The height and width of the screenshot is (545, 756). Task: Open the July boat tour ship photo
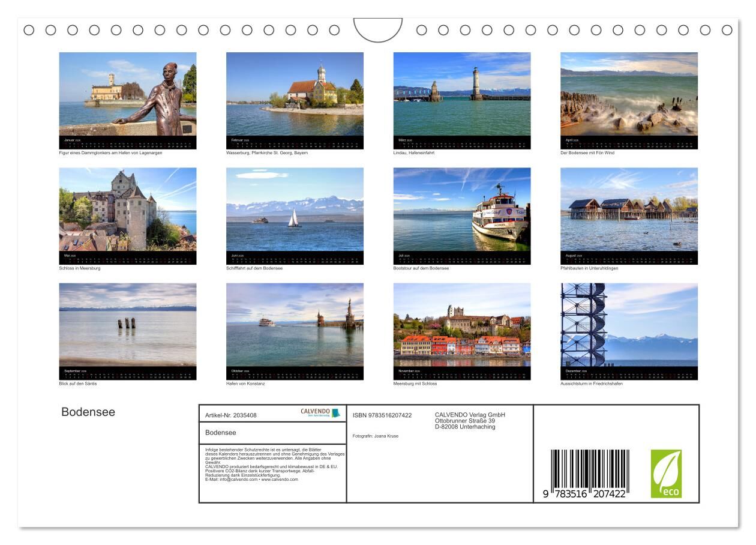(x=461, y=209)
